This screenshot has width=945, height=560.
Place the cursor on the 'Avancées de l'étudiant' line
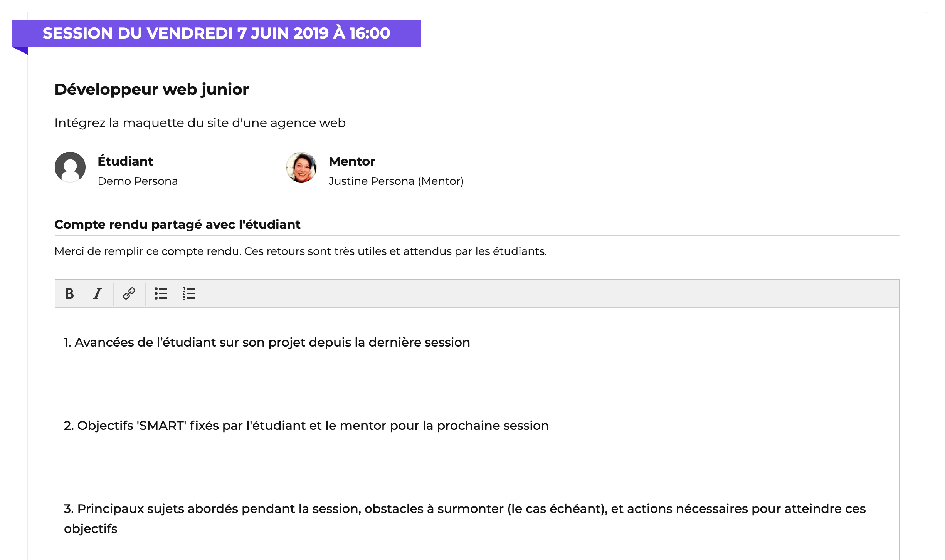[x=267, y=342]
